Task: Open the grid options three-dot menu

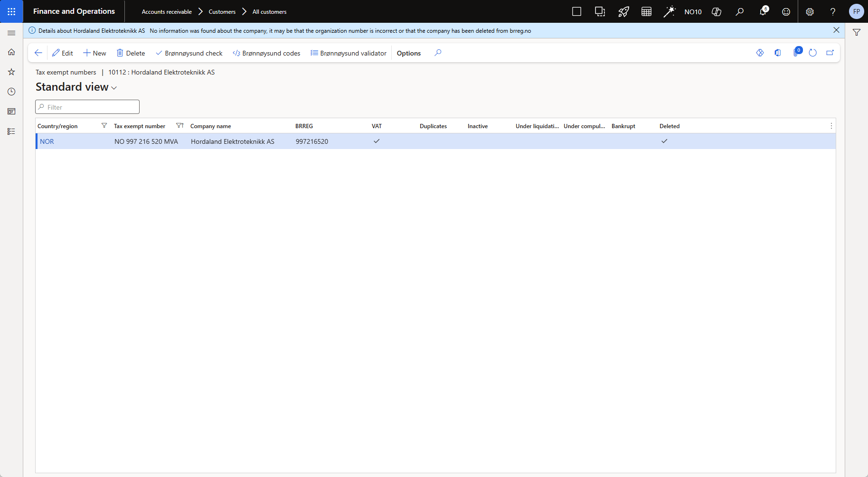Action: pyautogui.click(x=831, y=126)
